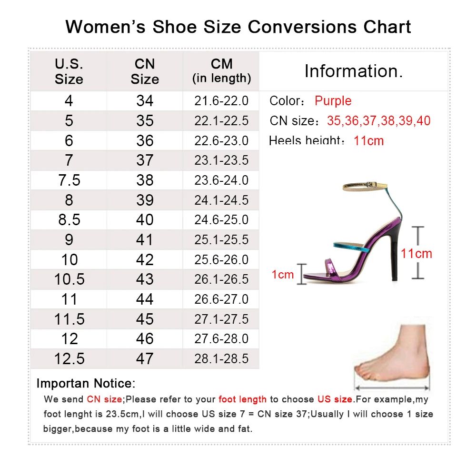
Task: Click the gold ankle strap buckle
Action: [370, 185]
